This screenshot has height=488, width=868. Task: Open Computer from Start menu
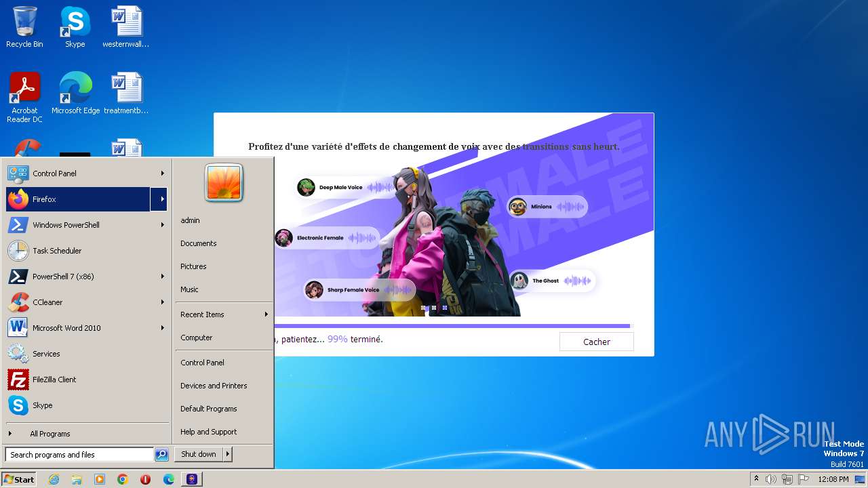pos(224,338)
